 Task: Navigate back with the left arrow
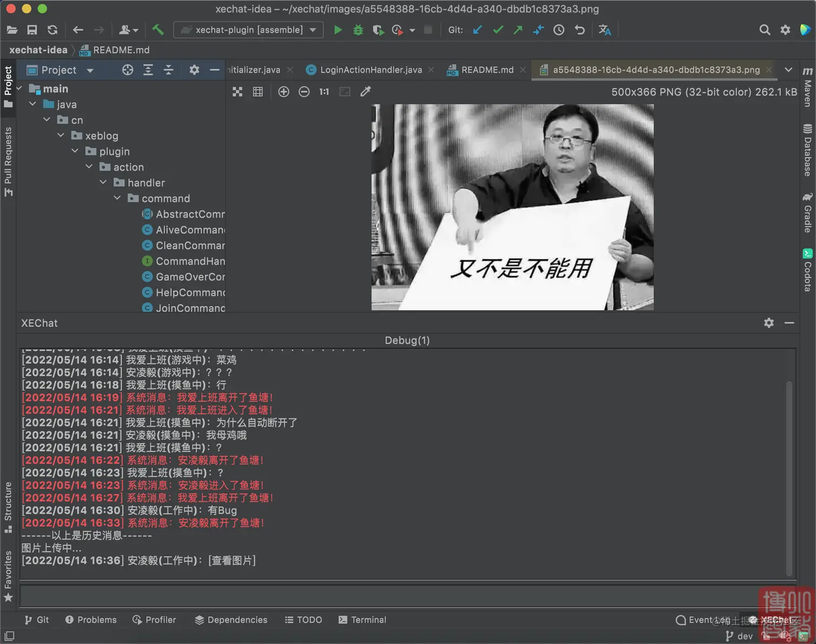78,30
